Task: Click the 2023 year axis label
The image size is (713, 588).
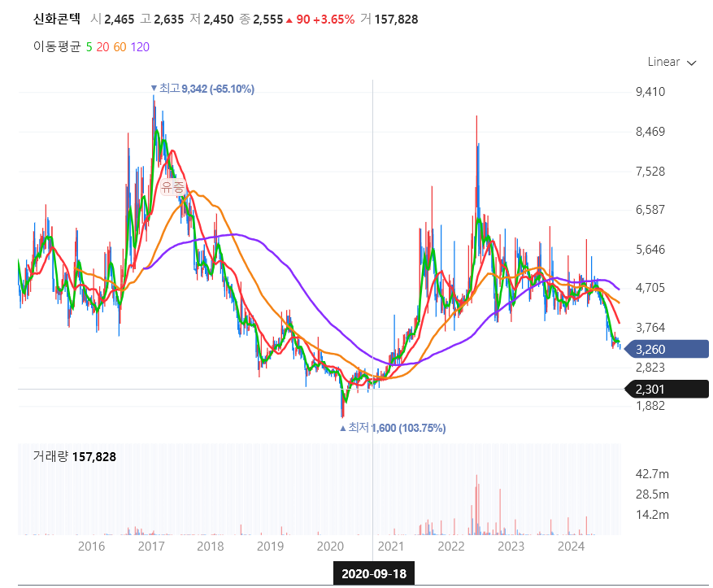Action: 511,547
